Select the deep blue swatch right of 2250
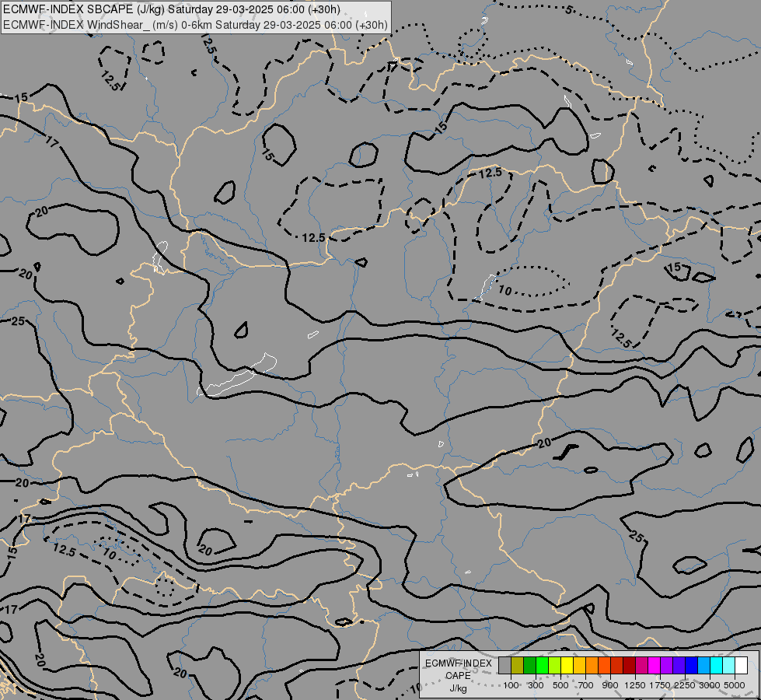This screenshot has width=761, height=700. coord(692,665)
